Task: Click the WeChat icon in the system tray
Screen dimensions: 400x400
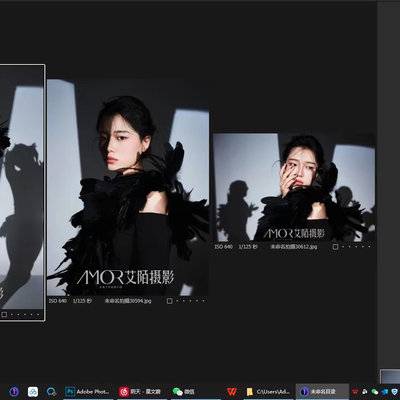Action: tap(375, 392)
